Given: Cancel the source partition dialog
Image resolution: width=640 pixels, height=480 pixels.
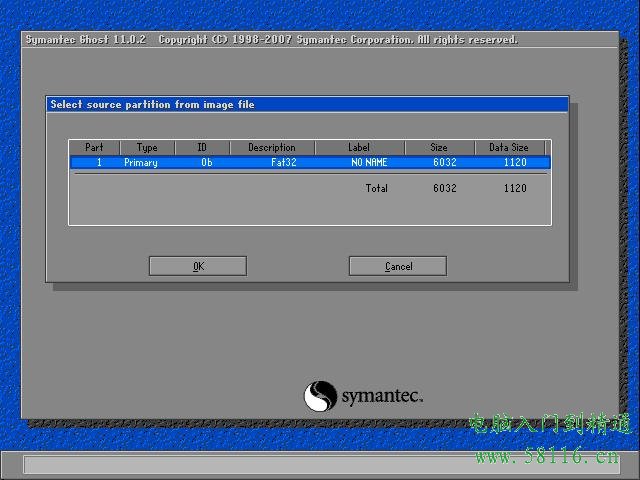Looking at the screenshot, I should [x=398, y=266].
